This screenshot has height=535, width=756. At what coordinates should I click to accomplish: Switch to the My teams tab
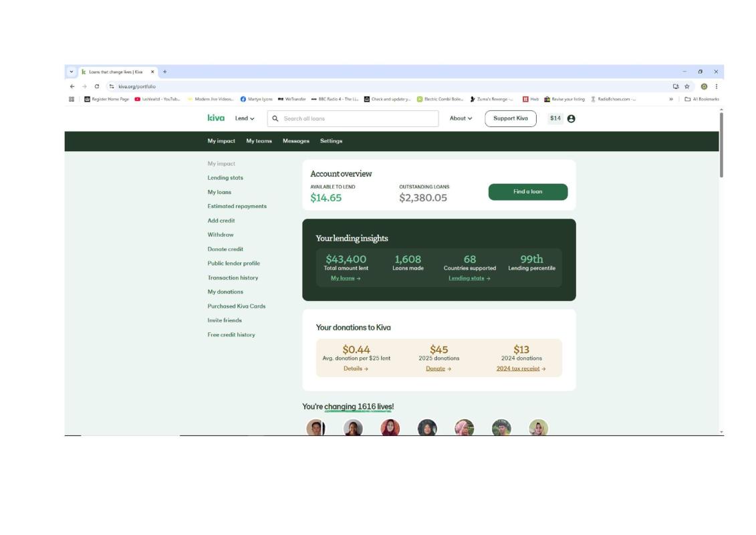pos(259,141)
